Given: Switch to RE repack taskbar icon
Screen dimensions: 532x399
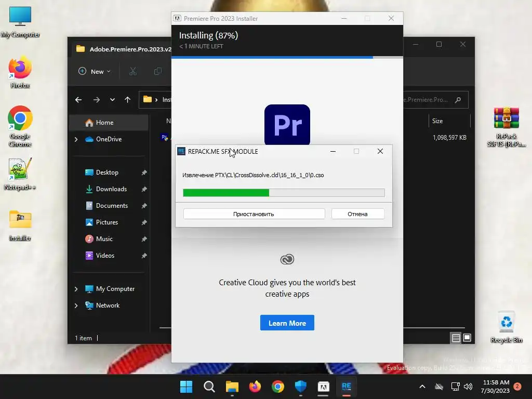Looking at the screenshot, I should 347,387.
